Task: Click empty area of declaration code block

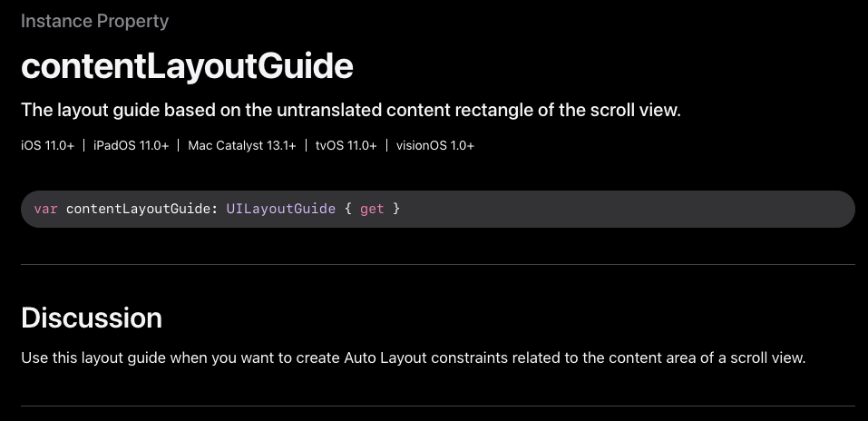Action: tap(635, 209)
